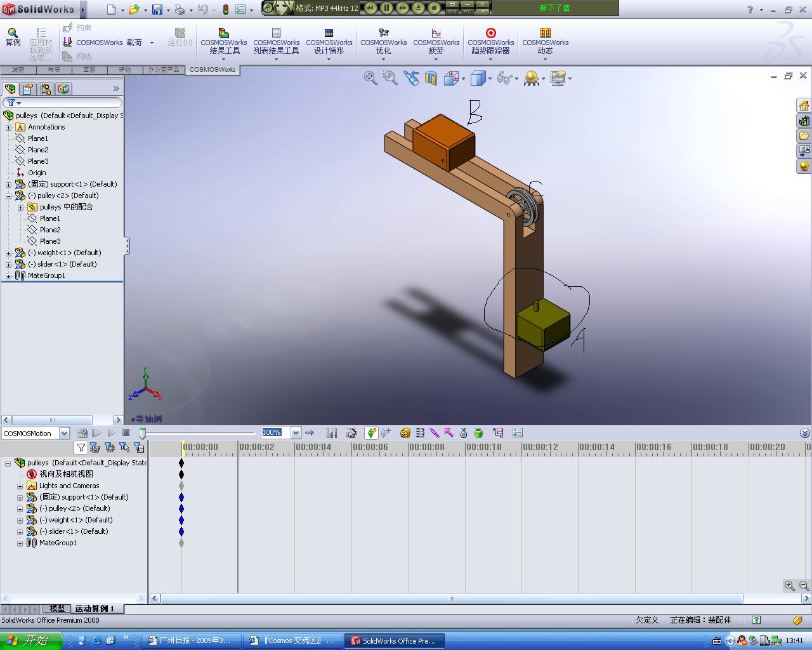Image resolution: width=812 pixels, height=650 pixels.
Task: Open the COSMOSMotion study type dropdown
Action: (x=64, y=433)
